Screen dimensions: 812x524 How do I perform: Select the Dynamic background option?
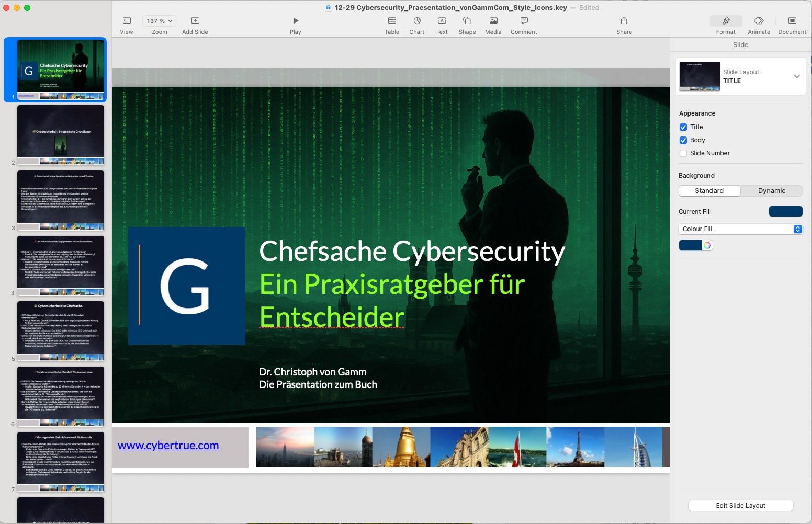pyautogui.click(x=772, y=191)
